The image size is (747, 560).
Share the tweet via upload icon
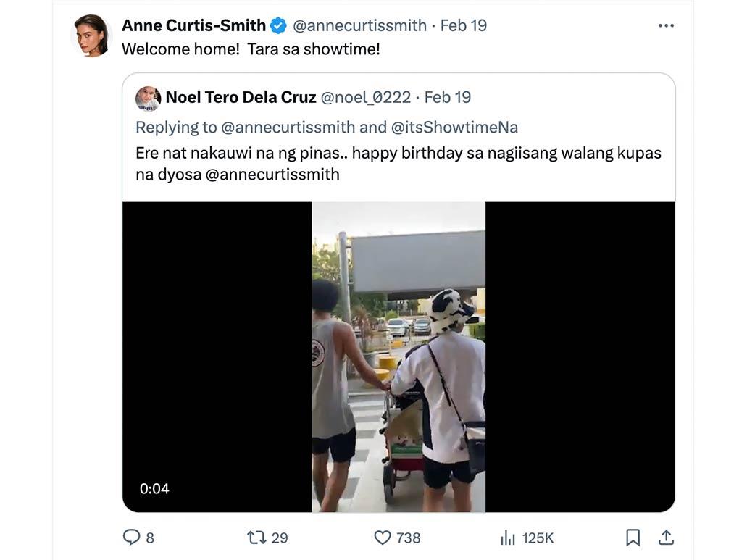click(666, 537)
